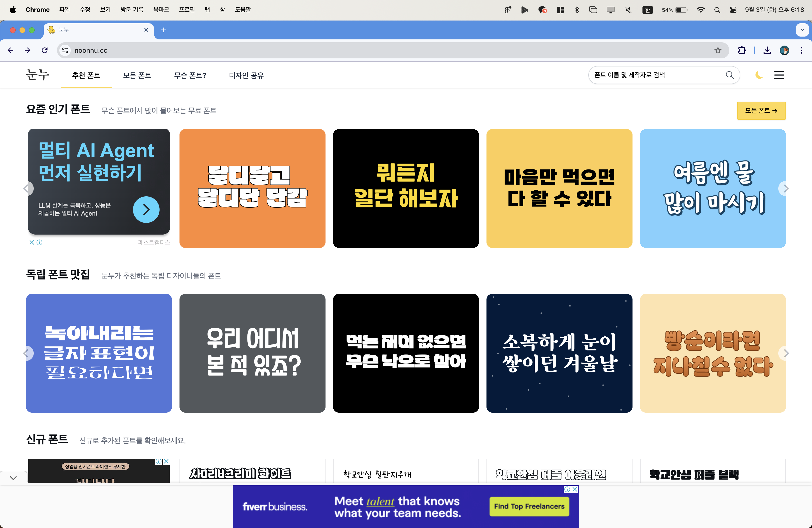Open 무슨 폰트? tab

click(190, 75)
